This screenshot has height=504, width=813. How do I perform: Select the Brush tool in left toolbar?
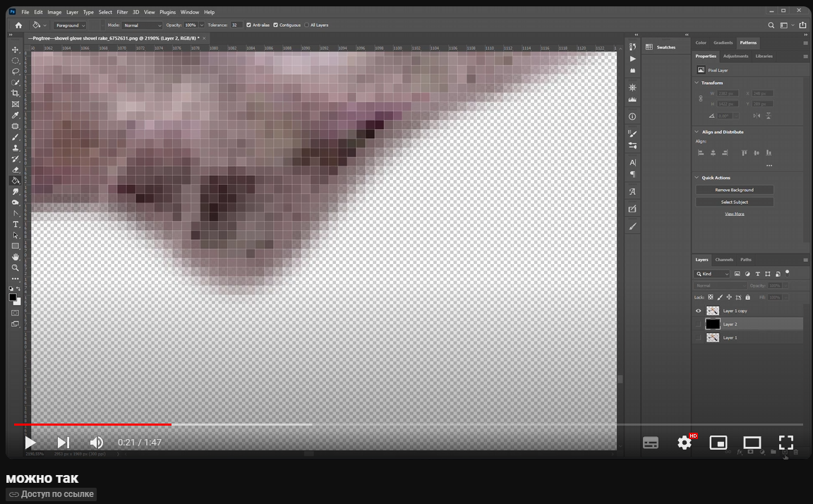click(16, 137)
